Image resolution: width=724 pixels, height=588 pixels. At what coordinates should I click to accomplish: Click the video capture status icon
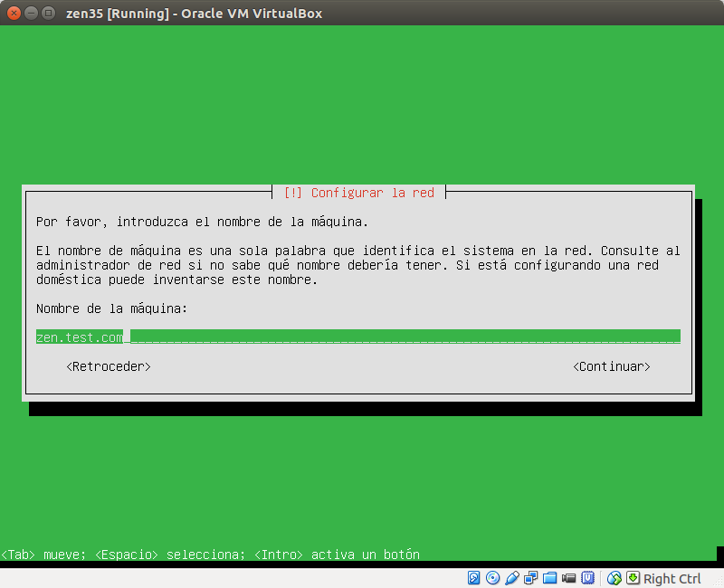569,578
